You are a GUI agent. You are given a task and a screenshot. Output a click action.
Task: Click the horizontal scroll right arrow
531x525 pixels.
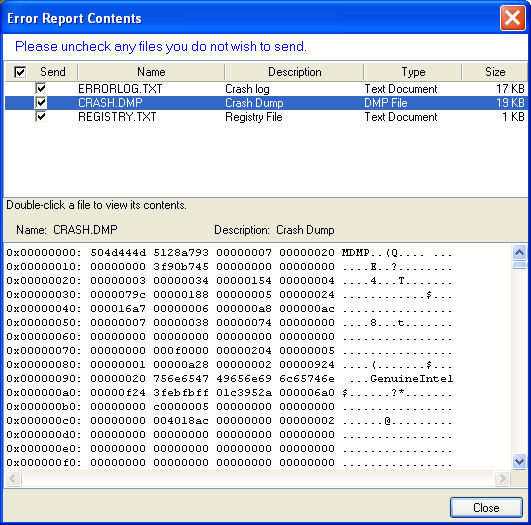[x=502, y=478]
